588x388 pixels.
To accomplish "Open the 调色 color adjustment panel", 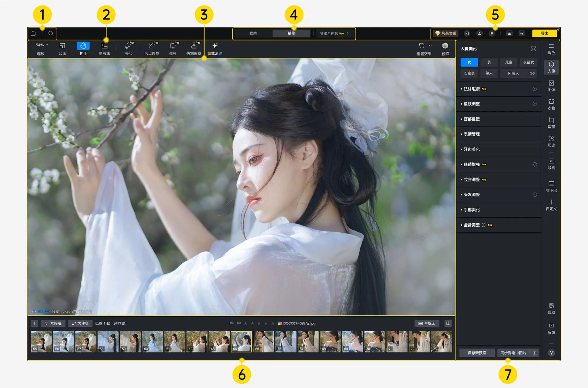I will [551, 49].
